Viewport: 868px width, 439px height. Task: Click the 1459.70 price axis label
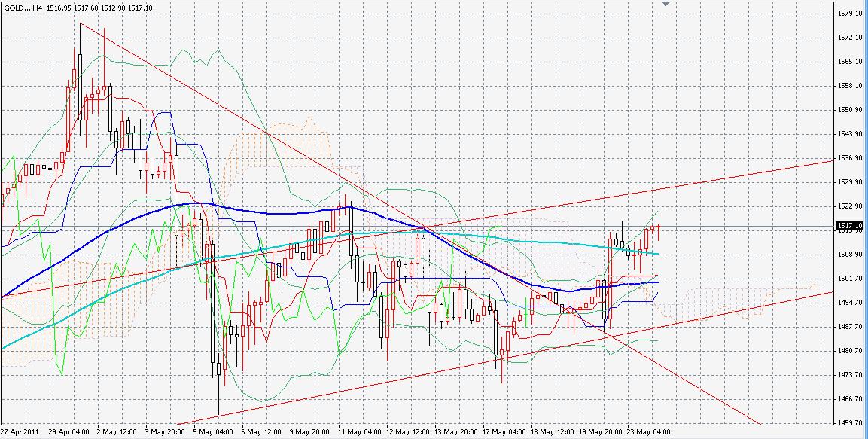pyautogui.click(x=848, y=422)
